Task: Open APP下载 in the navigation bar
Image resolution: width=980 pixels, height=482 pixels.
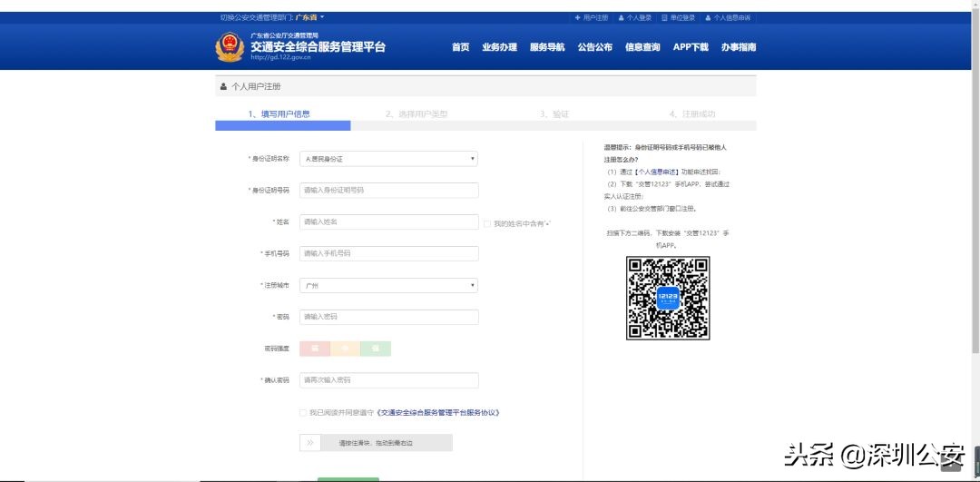Action: (691, 47)
